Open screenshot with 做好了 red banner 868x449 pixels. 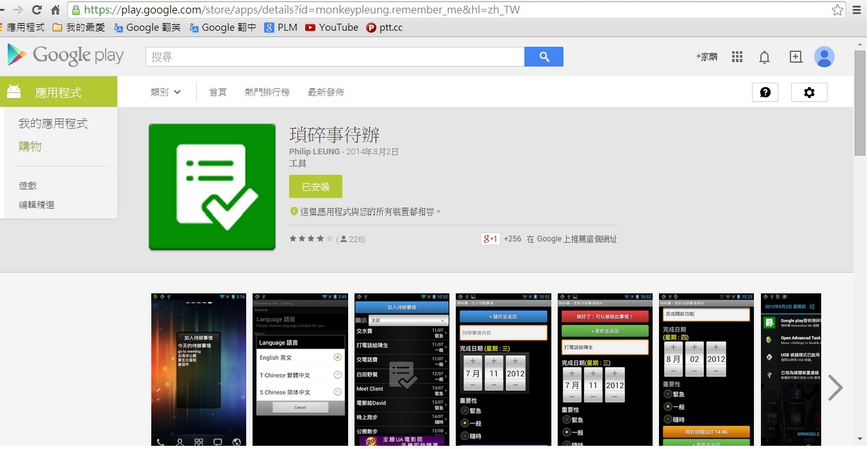tap(605, 370)
